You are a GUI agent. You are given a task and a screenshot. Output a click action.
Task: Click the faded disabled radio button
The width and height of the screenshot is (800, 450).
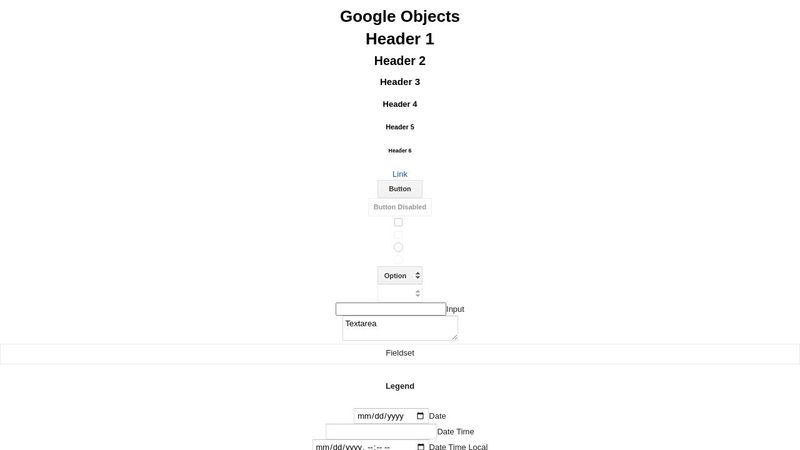coord(398,260)
